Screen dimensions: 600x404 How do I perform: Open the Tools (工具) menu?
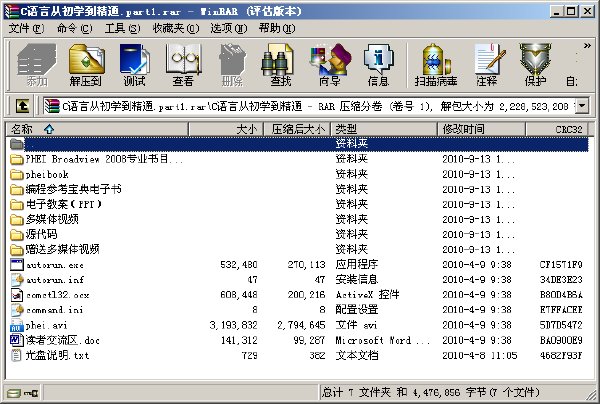pyautogui.click(x=122, y=28)
